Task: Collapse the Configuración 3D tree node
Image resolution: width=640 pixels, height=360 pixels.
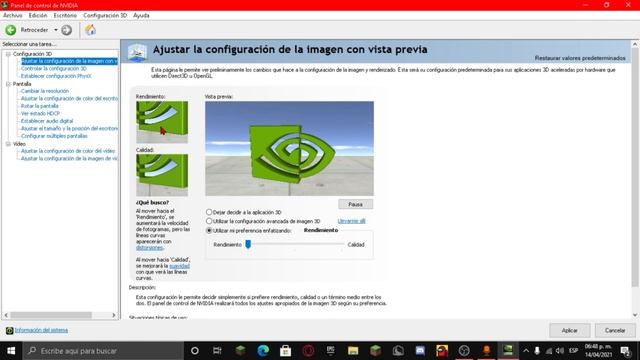Action: [x=8, y=54]
